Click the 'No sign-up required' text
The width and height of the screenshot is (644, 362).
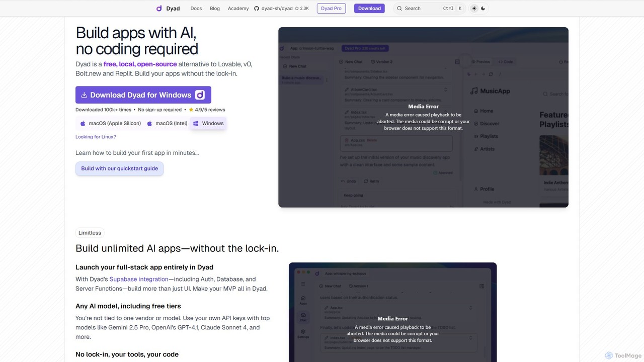(x=160, y=110)
